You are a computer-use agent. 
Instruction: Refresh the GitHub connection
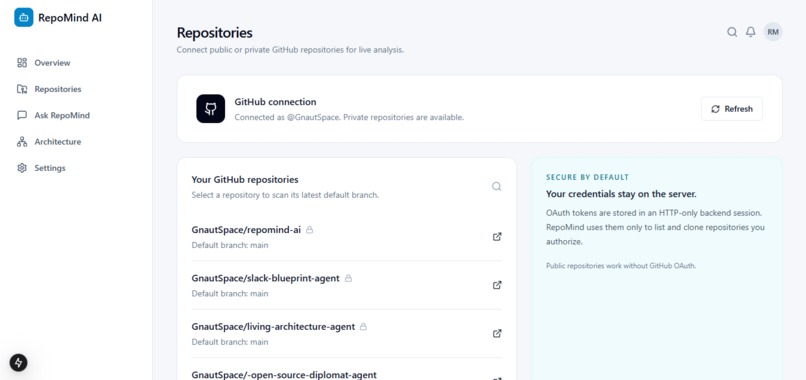click(x=731, y=109)
